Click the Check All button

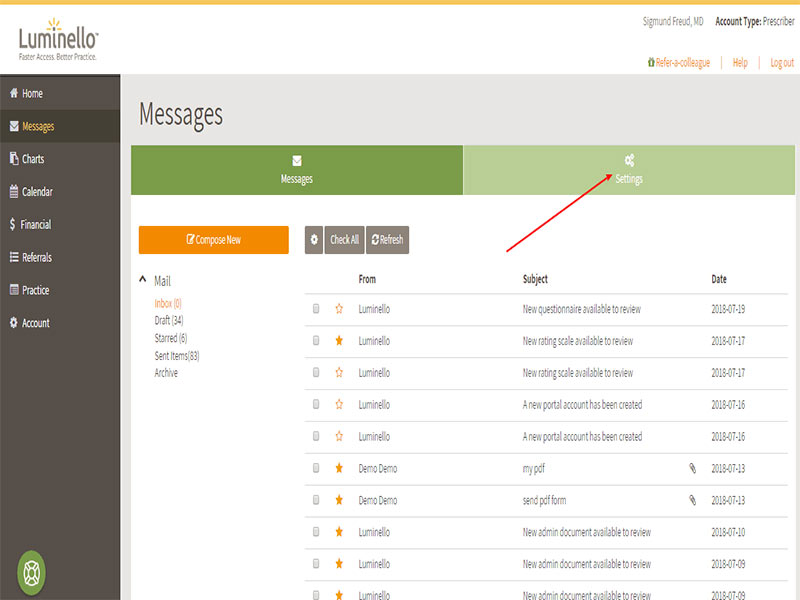pyautogui.click(x=344, y=239)
